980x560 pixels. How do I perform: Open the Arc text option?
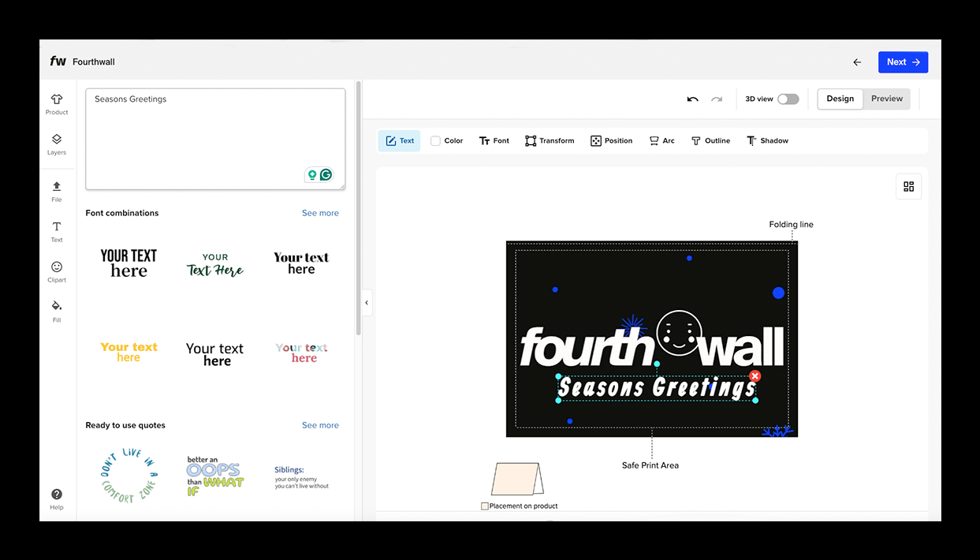click(x=661, y=141)
